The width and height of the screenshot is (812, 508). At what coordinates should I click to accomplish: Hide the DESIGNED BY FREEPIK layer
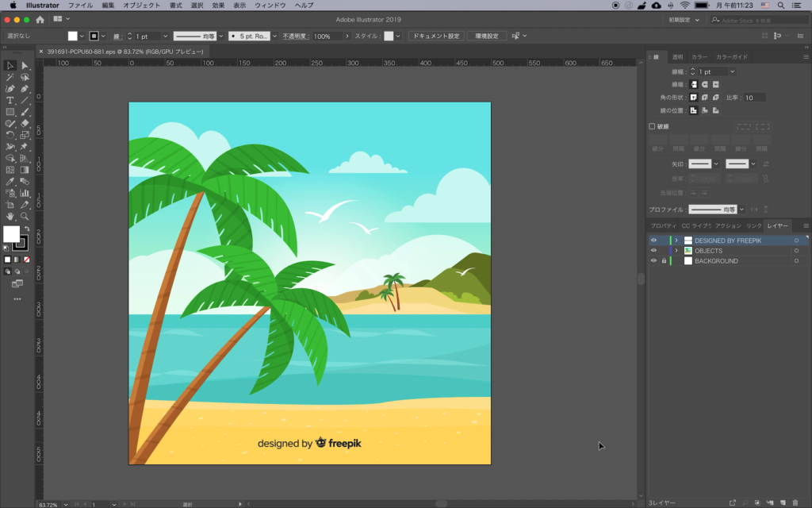tap(653, 241)
